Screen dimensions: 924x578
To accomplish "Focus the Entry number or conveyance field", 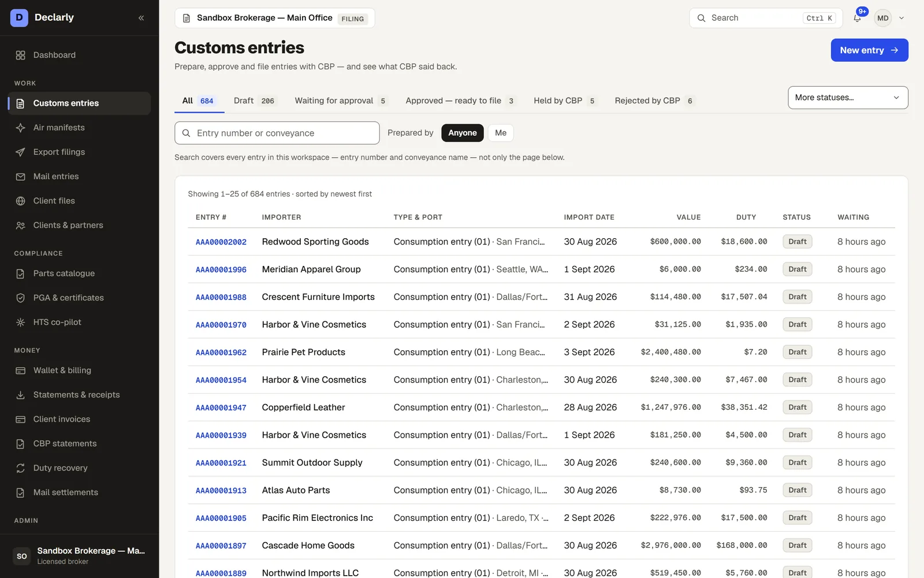I will pos(277,133).
